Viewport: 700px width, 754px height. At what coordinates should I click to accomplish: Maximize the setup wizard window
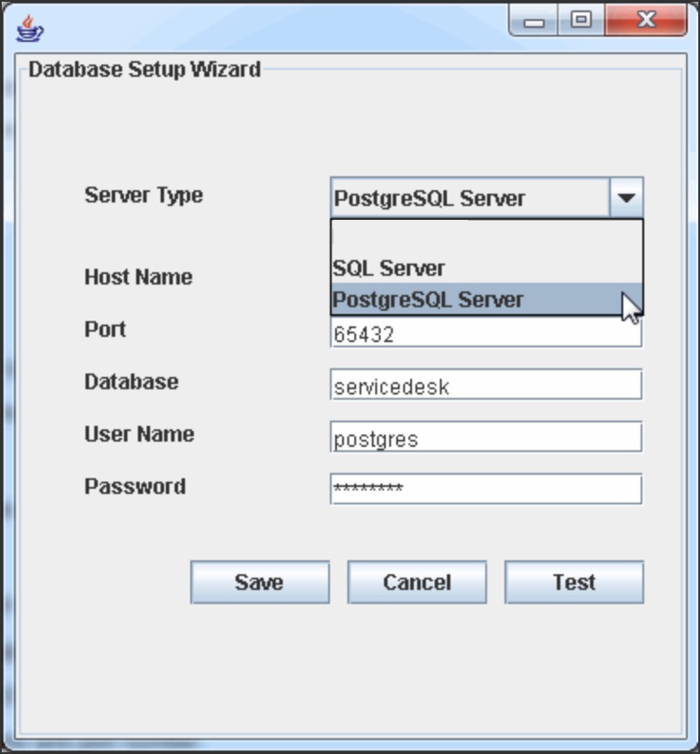tap(580, 20)
